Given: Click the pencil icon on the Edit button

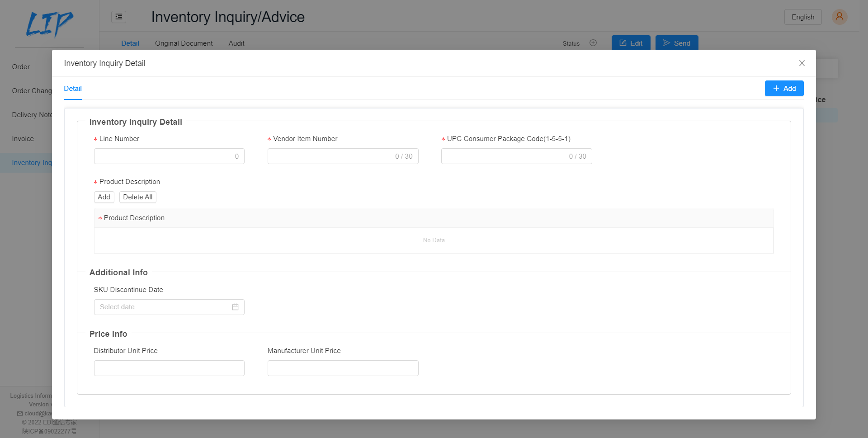Looking at the screenshot, I should click(623, 43).
